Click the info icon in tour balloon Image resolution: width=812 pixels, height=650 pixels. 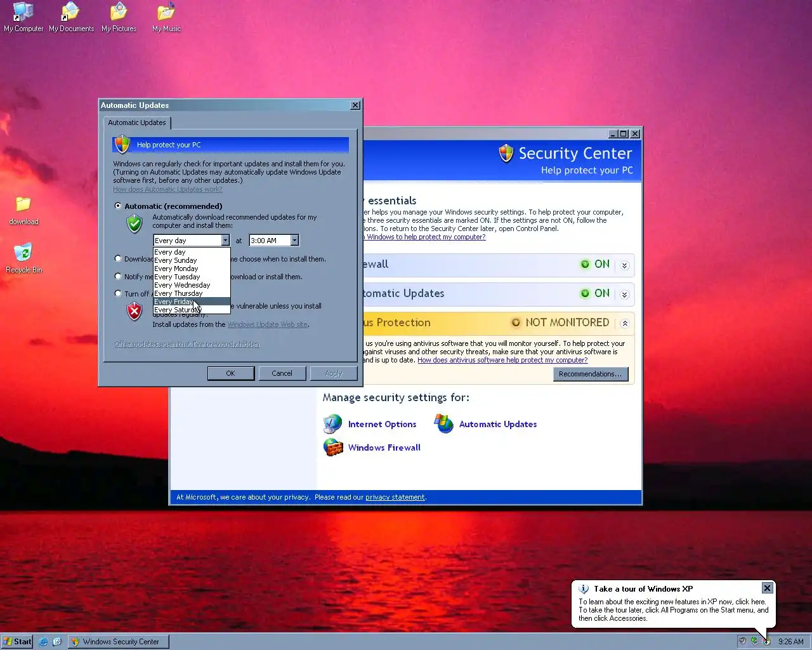[584, 589]
